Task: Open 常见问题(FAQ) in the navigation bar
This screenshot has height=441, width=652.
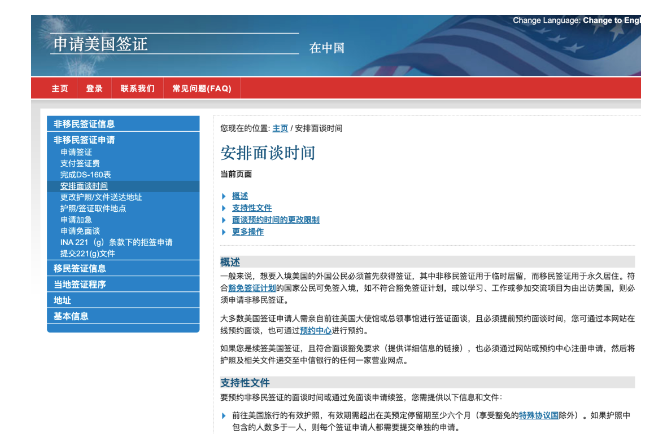Action: click(x=201, y=88)
